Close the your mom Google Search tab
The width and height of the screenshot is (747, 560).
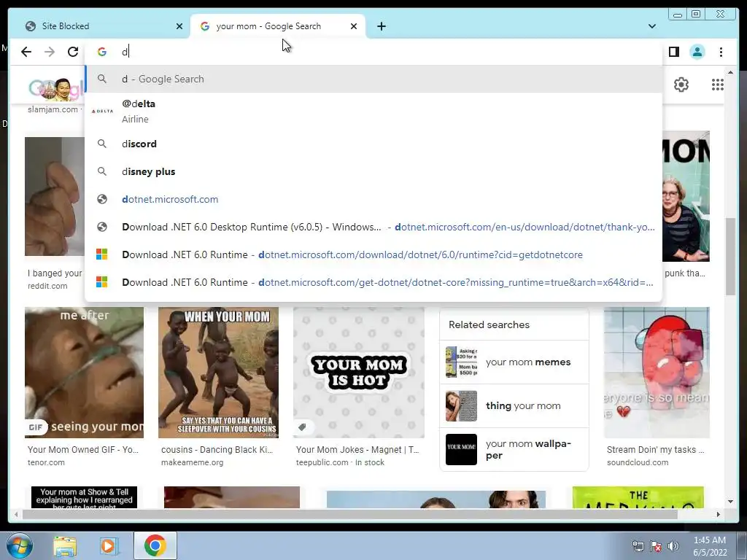(x=354, y=26)
